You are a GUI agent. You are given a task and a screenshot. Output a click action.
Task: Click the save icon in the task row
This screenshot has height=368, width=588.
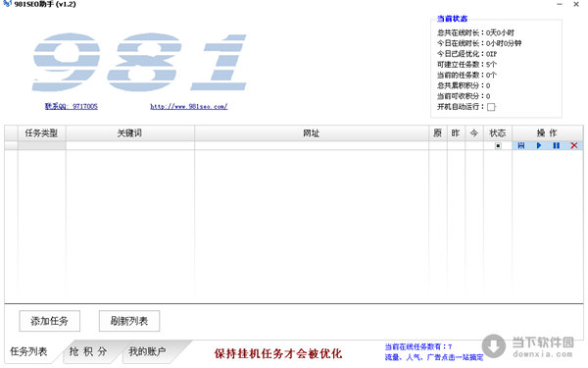point(521,145)
